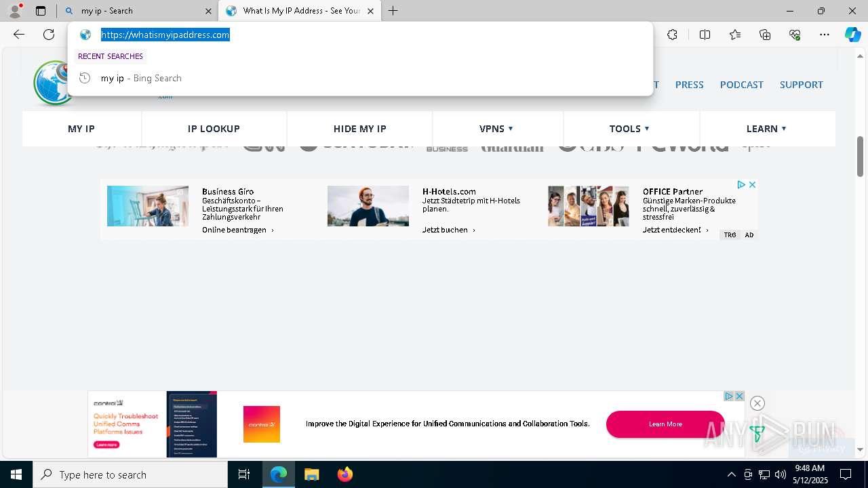Screen dimensions: 868x488
Task: Close the bottom ad via small X
Action: click(x=740, y=396)
